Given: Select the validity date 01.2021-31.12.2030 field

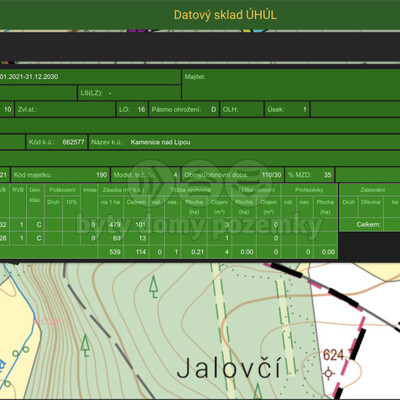Looking at the screenshot, I should click(x=90, y=77).
